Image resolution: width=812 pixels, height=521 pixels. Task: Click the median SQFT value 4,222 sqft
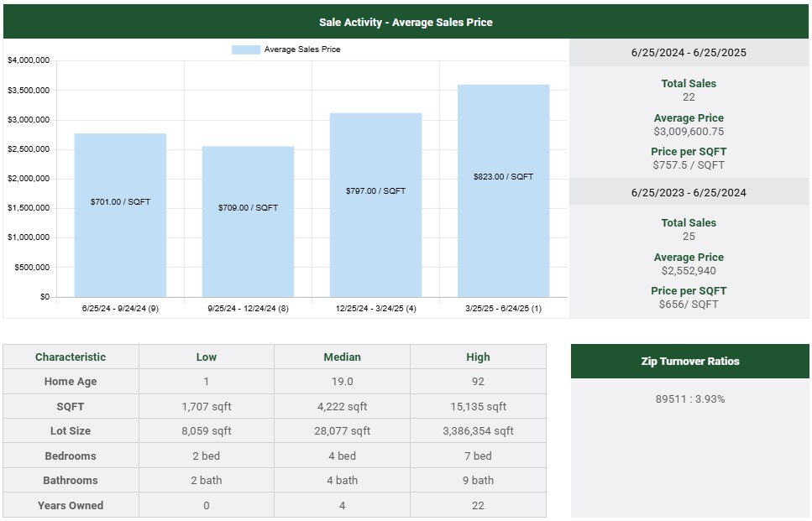[342, 407]
